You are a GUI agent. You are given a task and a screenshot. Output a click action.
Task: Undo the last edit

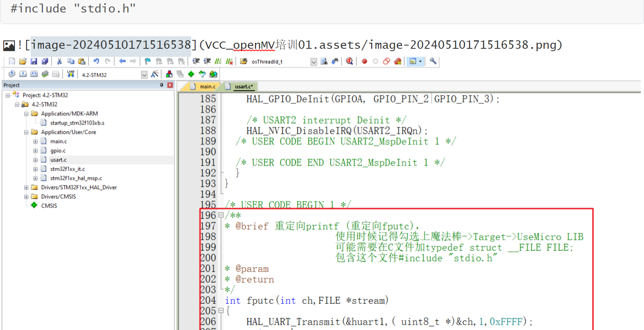97,61
